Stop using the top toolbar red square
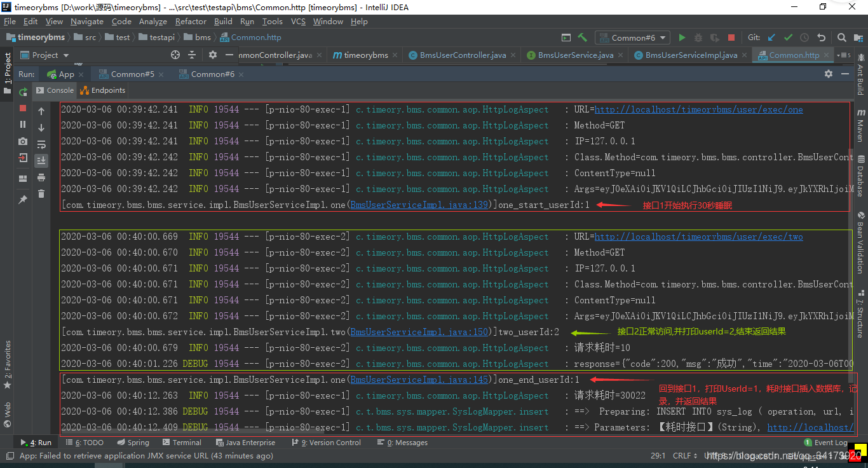The width and height of the screenshot is (868, 468). [x=731, y=38]
